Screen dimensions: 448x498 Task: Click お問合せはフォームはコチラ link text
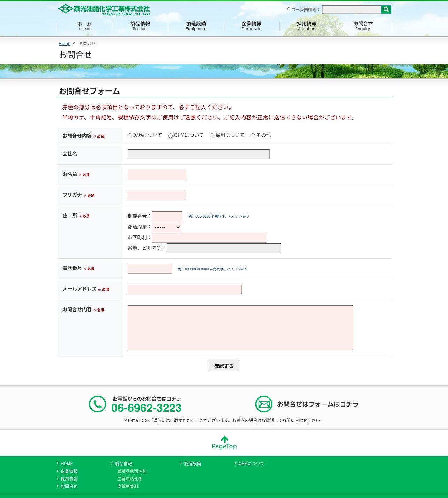[x=318, y=404]
